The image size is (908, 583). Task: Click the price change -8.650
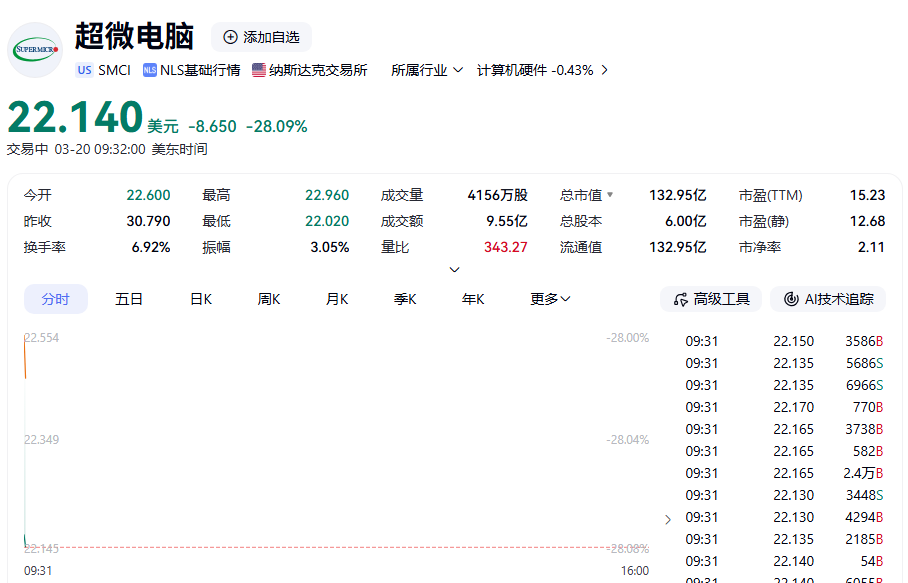click(213, 126)
